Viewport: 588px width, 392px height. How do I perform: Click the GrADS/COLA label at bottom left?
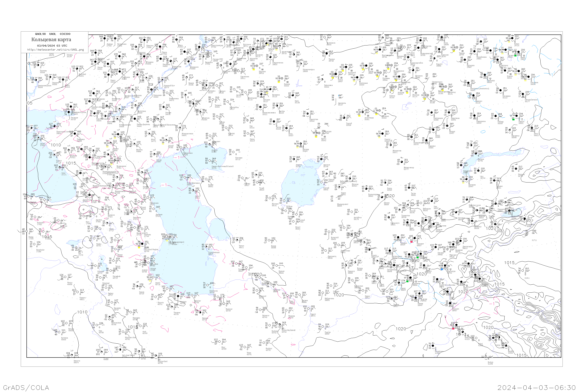pos(26,387)
